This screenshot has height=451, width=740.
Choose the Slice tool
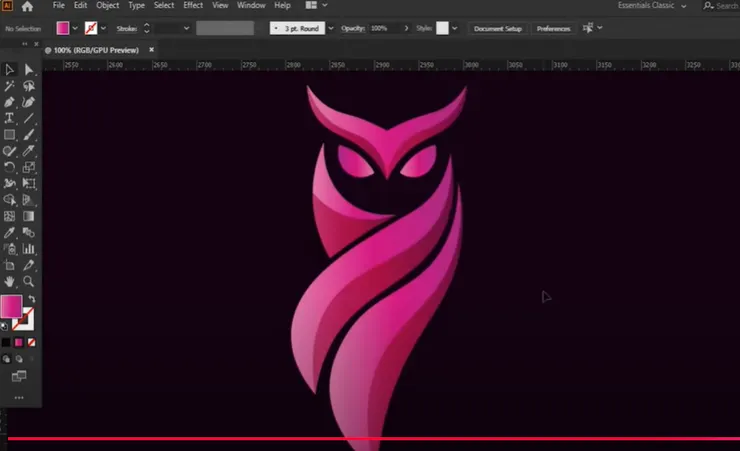tap(29, 266)
